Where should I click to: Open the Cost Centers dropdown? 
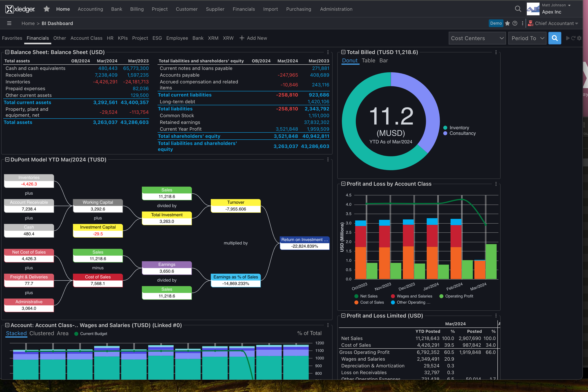[477, 38]
